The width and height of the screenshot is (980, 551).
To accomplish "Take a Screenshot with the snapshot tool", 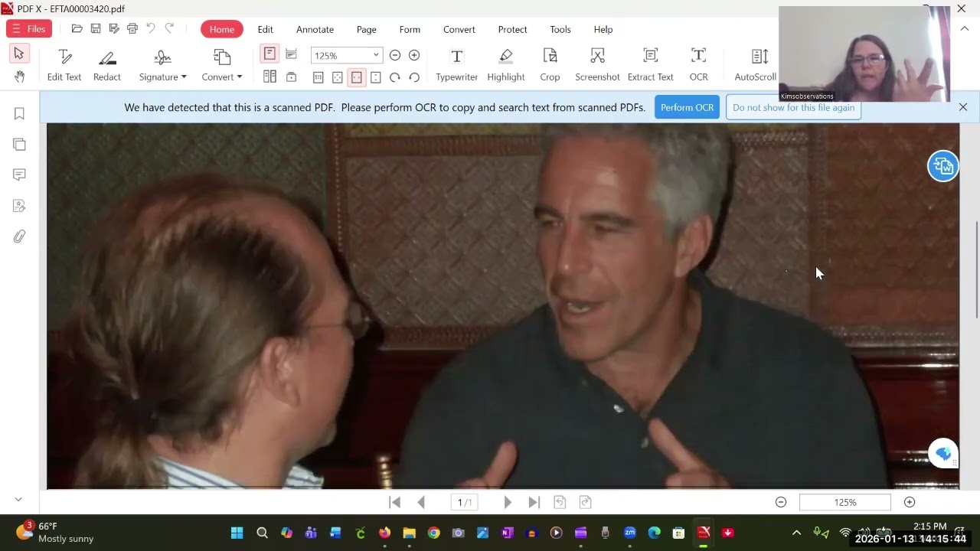I will coord(597,65).
